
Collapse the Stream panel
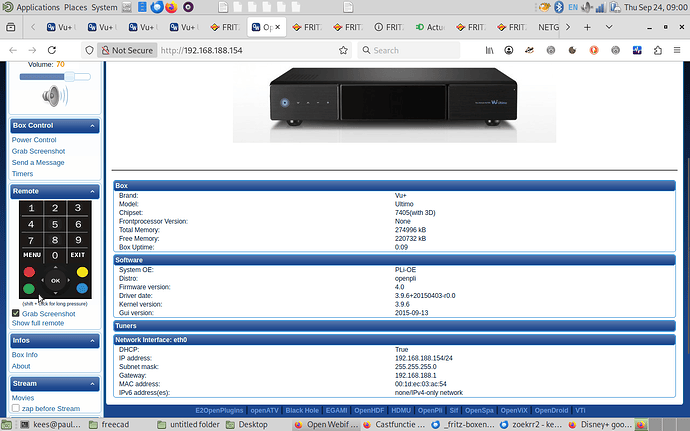(92, 384)
